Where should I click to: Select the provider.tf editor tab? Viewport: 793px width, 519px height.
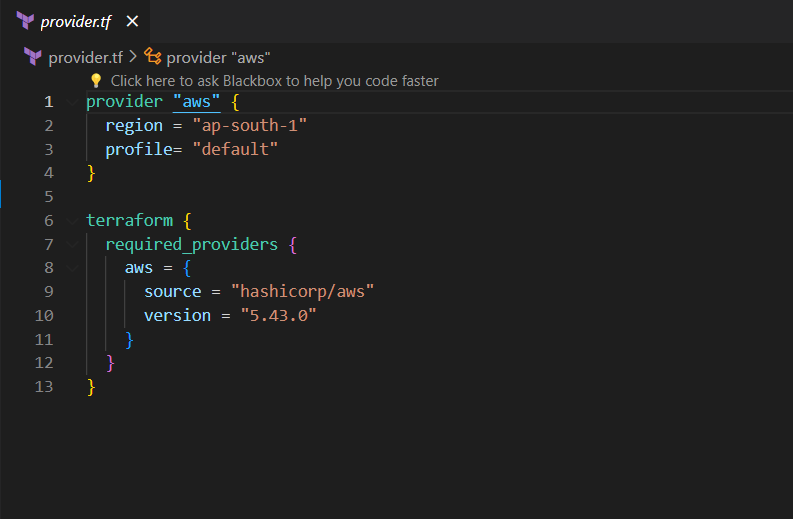(x=75, y=21)
